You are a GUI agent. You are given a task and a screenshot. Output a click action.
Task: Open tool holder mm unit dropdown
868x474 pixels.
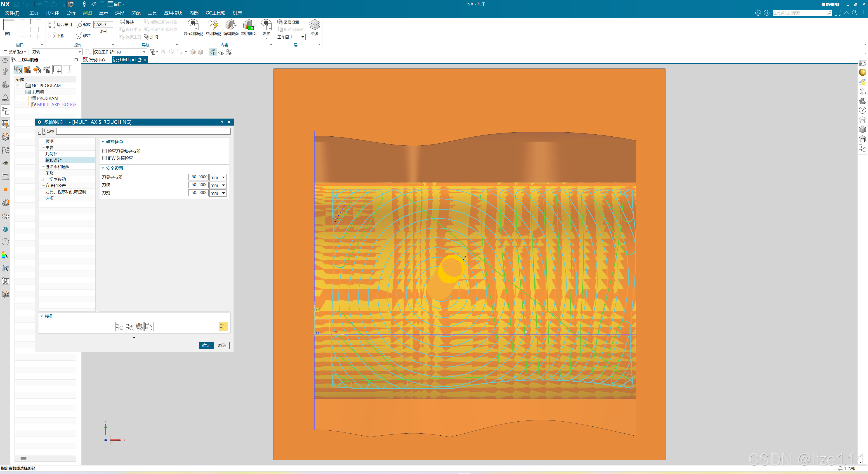click(223, 177)
